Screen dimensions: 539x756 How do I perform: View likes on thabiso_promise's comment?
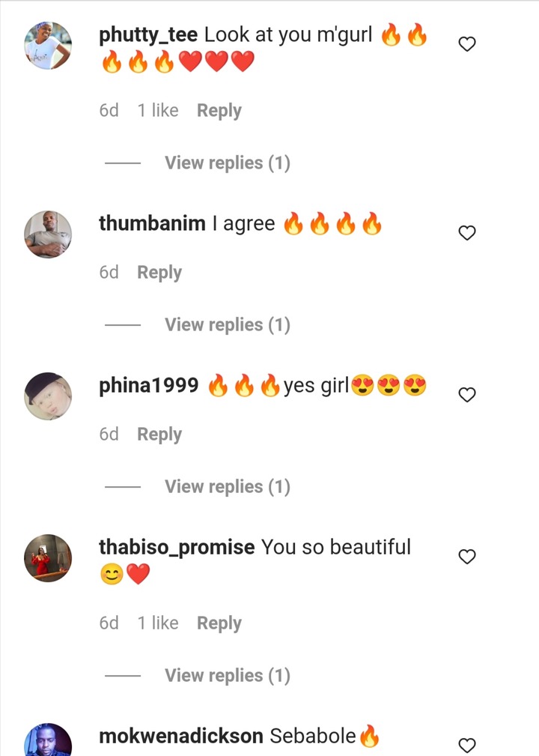[x=158, y=623]
